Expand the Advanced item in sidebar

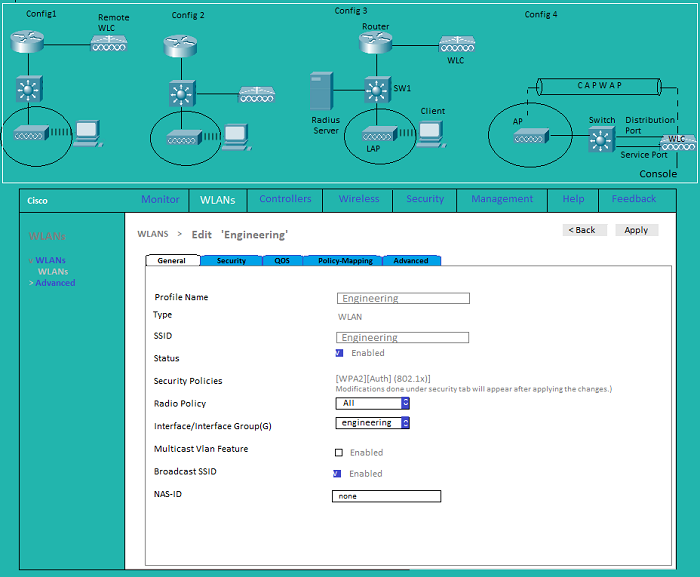click(x=54, y=283)
